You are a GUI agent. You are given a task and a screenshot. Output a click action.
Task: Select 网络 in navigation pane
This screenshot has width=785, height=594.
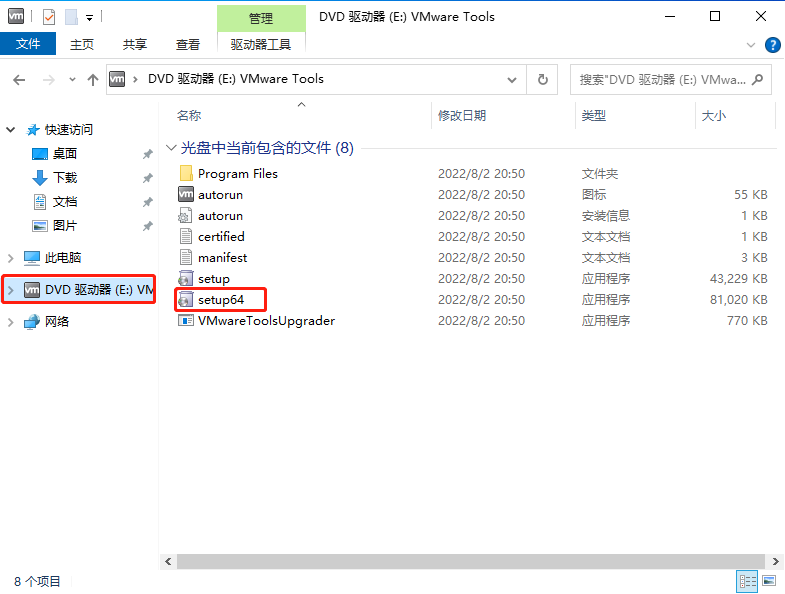click(57, 322)
